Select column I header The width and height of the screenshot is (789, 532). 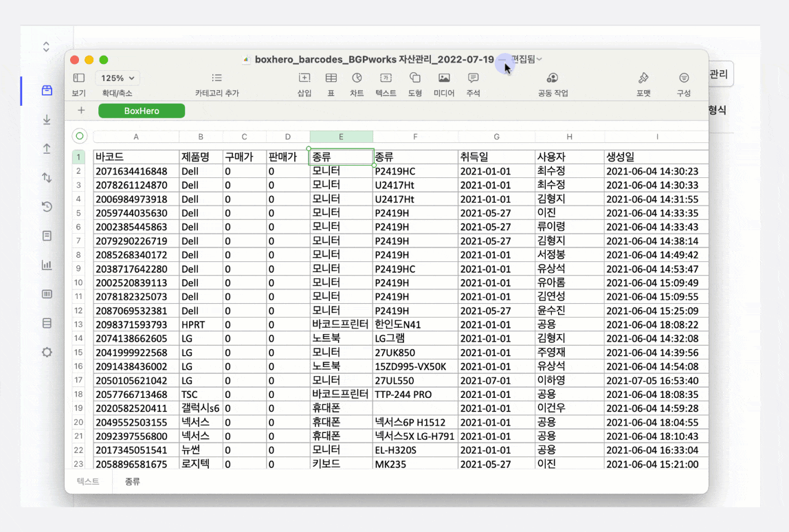[x=656, y=136]
